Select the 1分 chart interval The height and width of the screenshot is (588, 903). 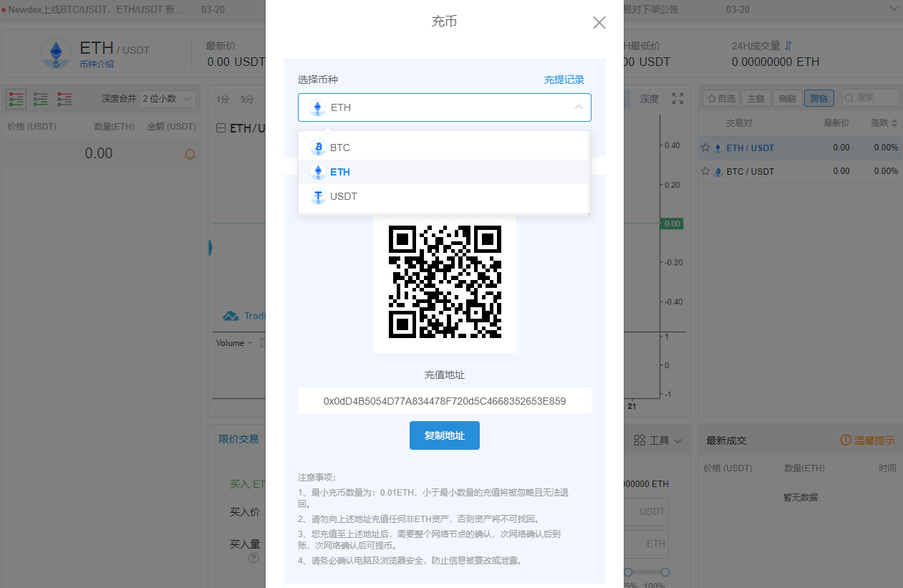pos(223,99)
